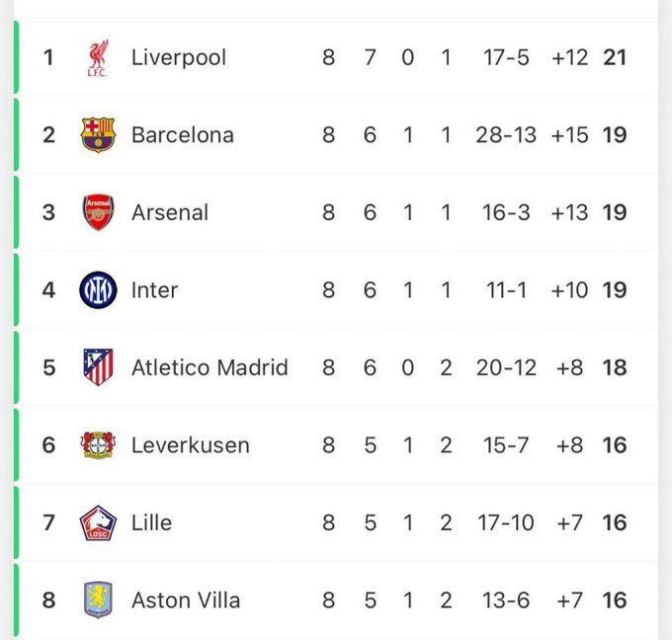Screen dimensions: 672x640
Task: Click the Aston Villa club crest
Action: coord(98,600)
